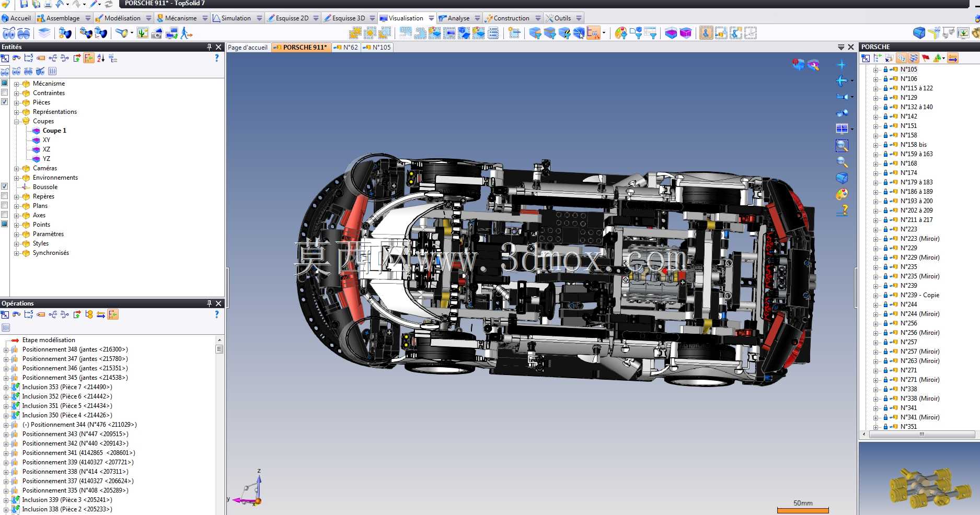This screenshot has width=980, height=515.
Task: Click the swap arrows icon in PORSCHE panel
Action: coord(953,58)
